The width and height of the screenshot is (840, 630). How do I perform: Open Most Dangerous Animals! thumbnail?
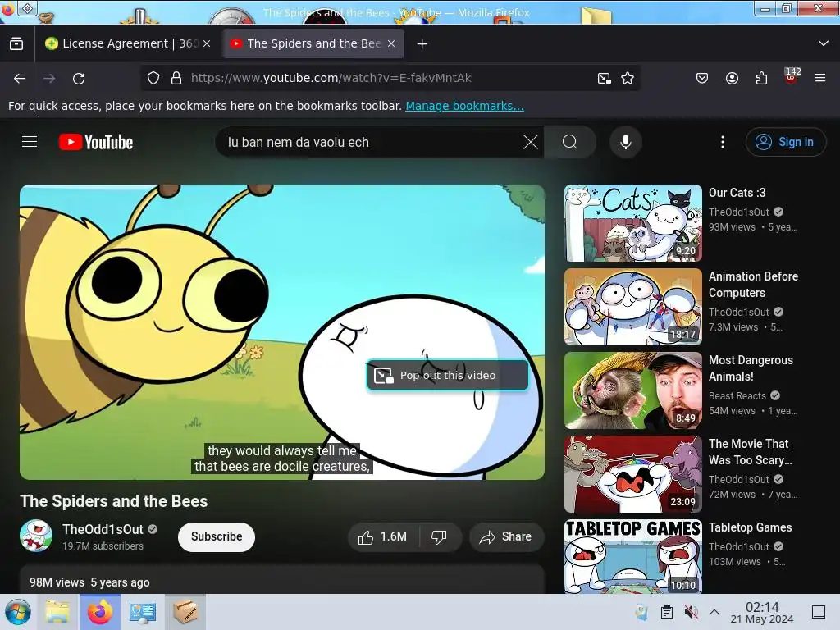632,390
